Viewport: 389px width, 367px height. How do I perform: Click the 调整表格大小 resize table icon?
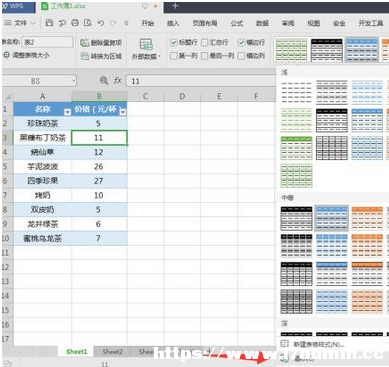[x=6, y=55]
